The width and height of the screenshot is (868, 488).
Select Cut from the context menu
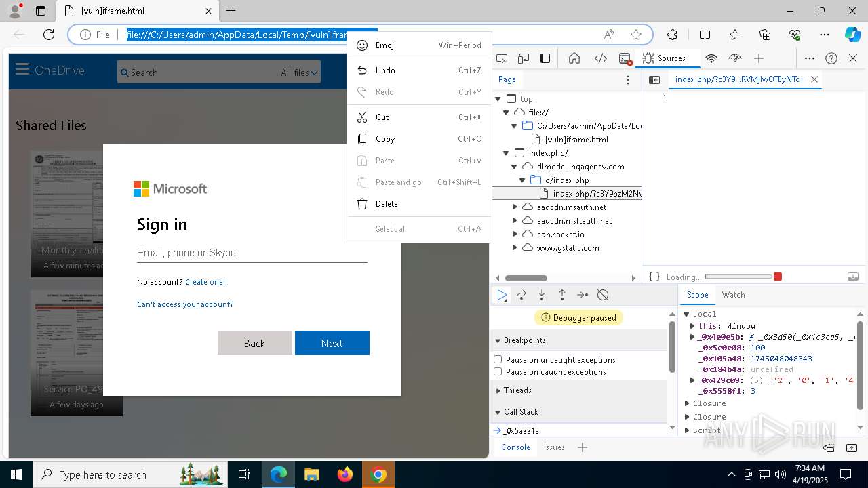[x=419, y=117]
